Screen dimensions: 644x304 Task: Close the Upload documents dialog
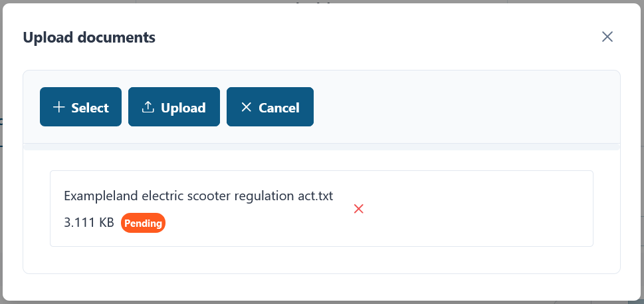pyautogui.click(x=607, y=37)
